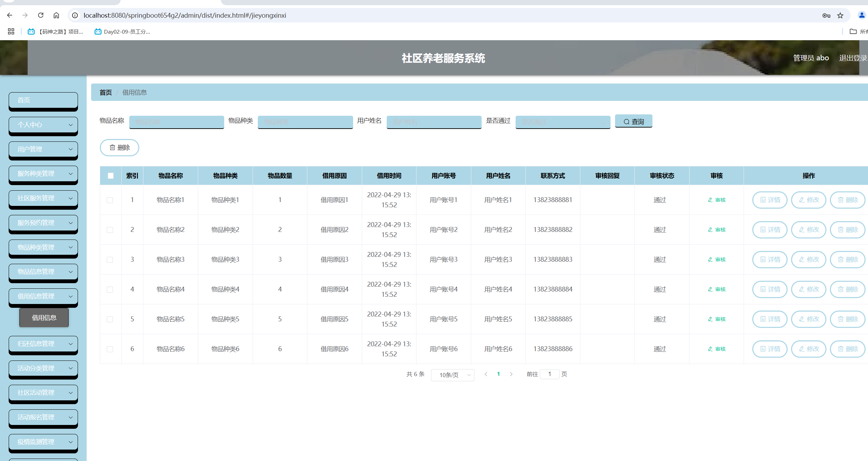This screenshot has height=461, width=868.
Task: Toggle the select-all checkbox in table header
Action: point(111,176)
